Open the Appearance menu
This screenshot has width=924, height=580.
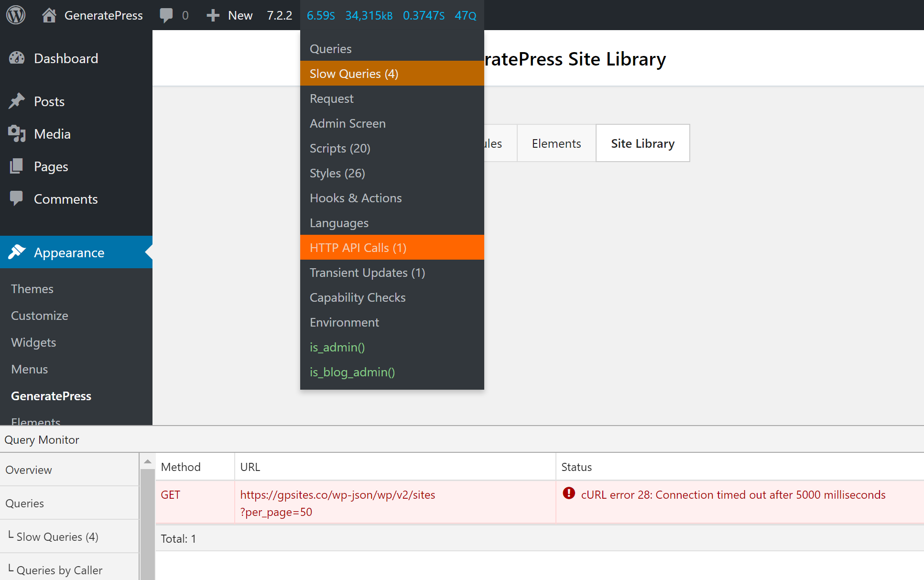tap(76, 252)
